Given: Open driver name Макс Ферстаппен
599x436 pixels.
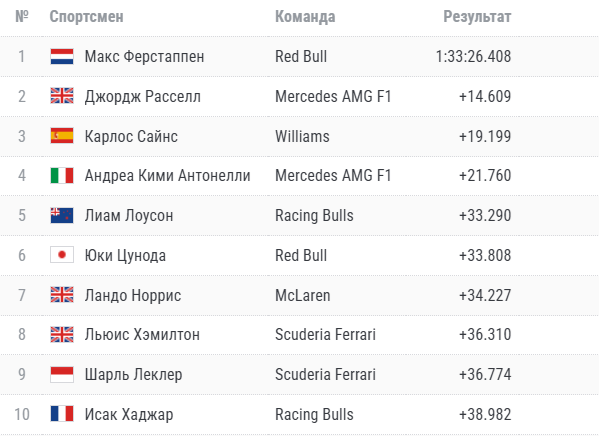Looking at the screenshot, I should [x=144, y=57].
